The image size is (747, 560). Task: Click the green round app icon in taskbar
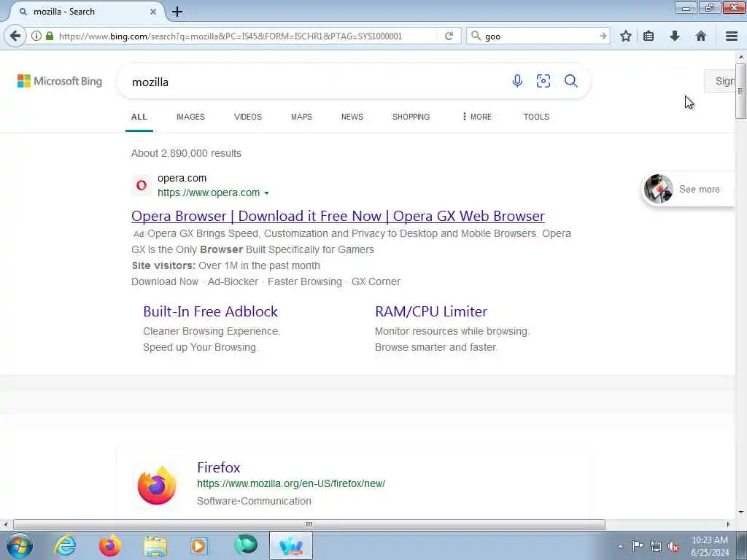pyautogui.click(x=246, y=545)
